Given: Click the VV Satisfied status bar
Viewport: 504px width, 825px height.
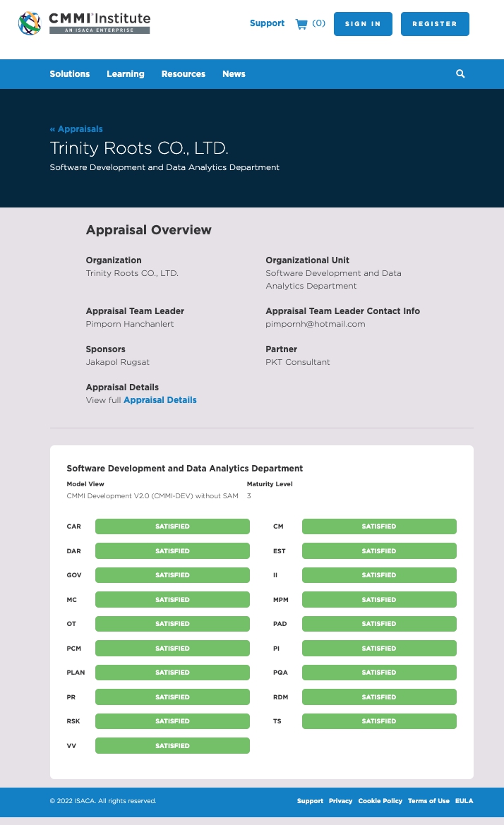Looking at the screenshot, I should [x=172, y=746].
